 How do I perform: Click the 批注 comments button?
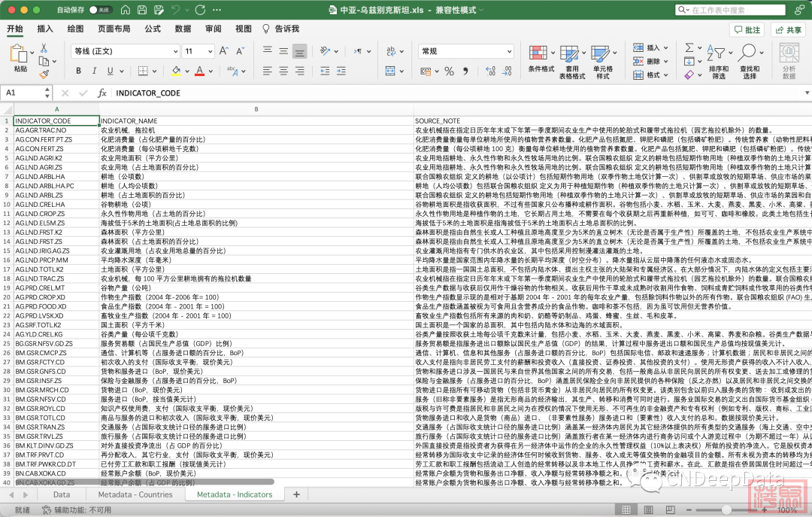pyautogui.click(x=747, y=29)
